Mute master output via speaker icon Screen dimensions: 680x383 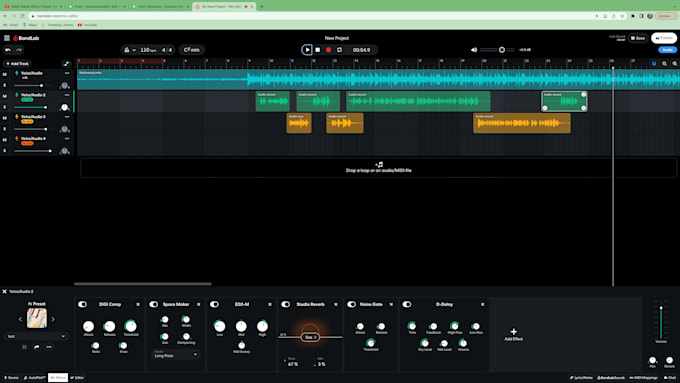pyautogui.click(x=474, y=50)
